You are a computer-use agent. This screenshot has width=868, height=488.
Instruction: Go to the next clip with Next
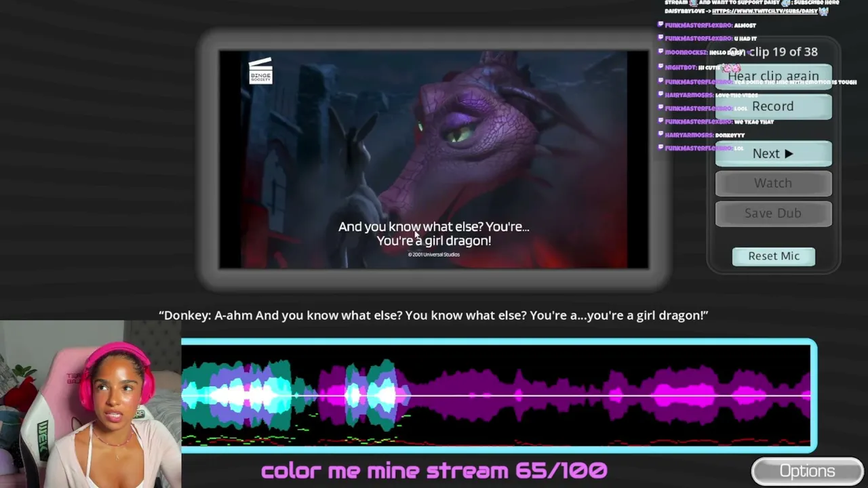point(773,154)
